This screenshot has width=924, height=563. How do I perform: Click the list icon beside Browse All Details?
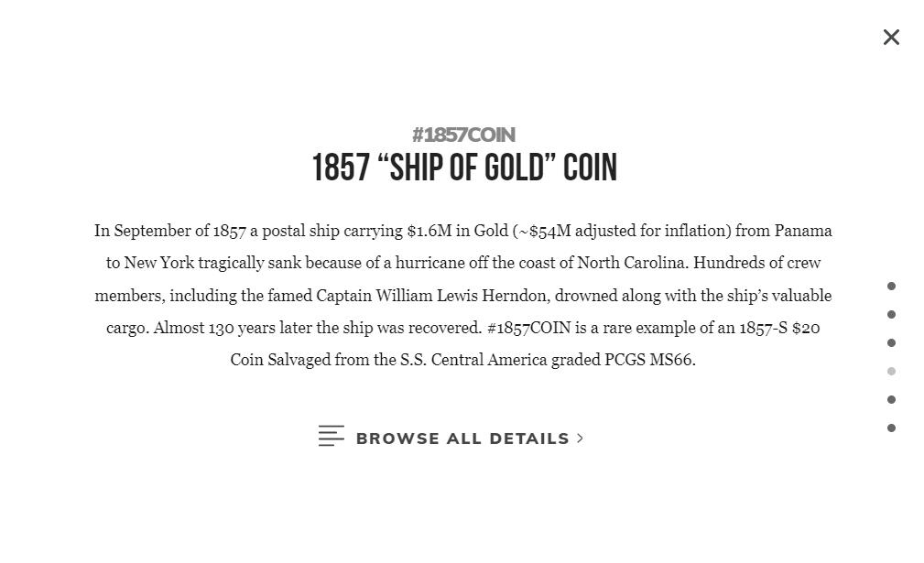[332, 437]
